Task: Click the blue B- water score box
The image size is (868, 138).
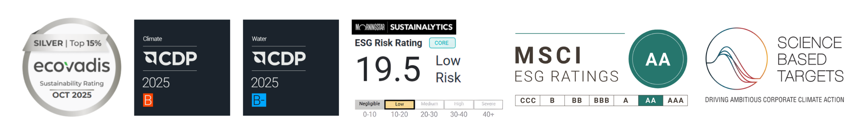Action: click(259, 100)
